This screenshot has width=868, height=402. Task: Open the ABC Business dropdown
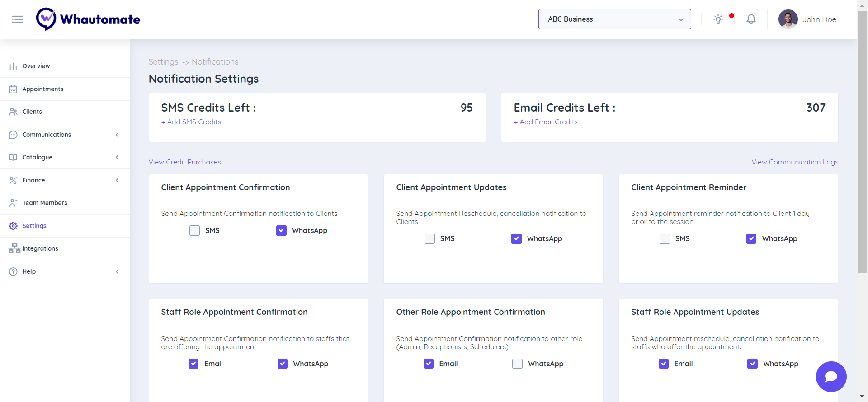click(x=614, y=19)
